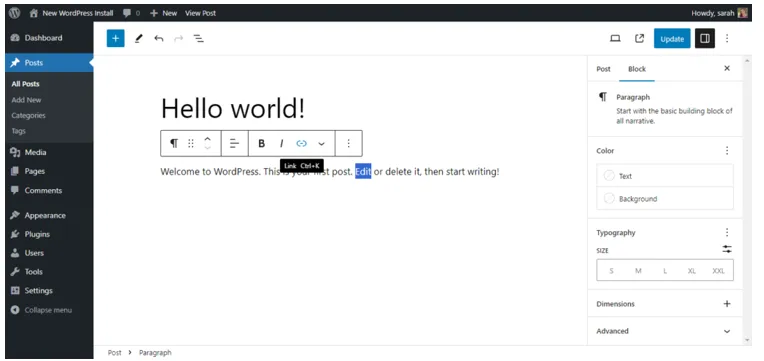Click the Hello world! post title
This screenshot has width=764, height=361.
(x=233, y=108)
